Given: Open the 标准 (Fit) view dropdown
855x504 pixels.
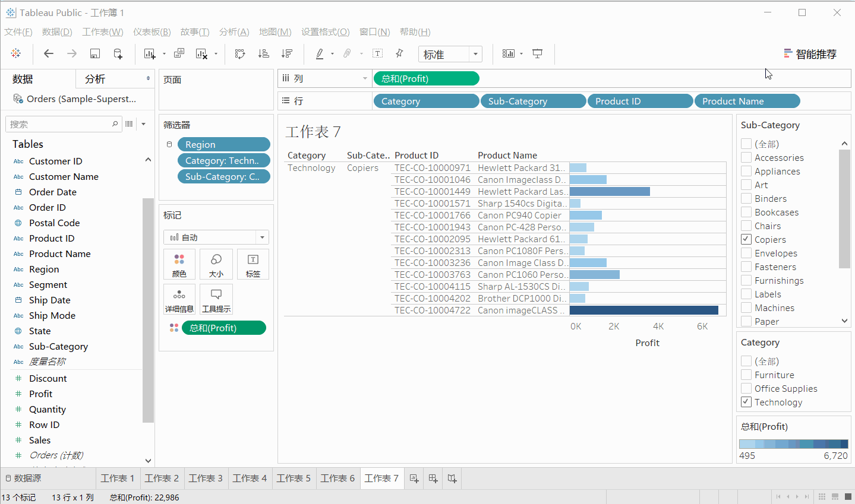Looking at the screenshot, I should pos(475,53).
